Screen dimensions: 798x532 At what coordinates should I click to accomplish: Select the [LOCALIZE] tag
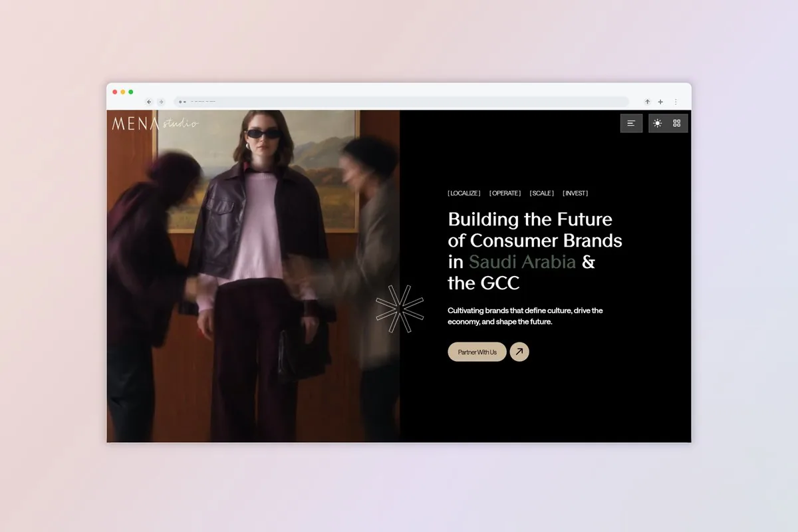point(464,194)
